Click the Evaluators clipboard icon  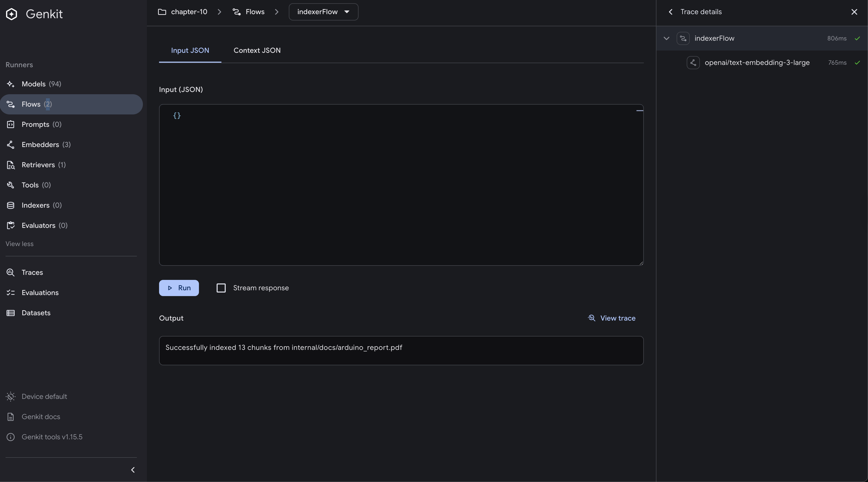[10, 226]
